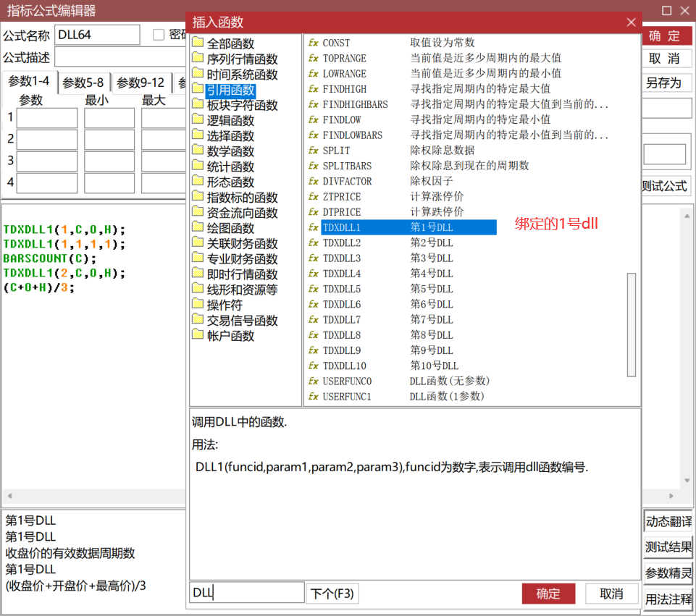
Task: Open the 时间系统函数 folder
Action: click(235, 74)
